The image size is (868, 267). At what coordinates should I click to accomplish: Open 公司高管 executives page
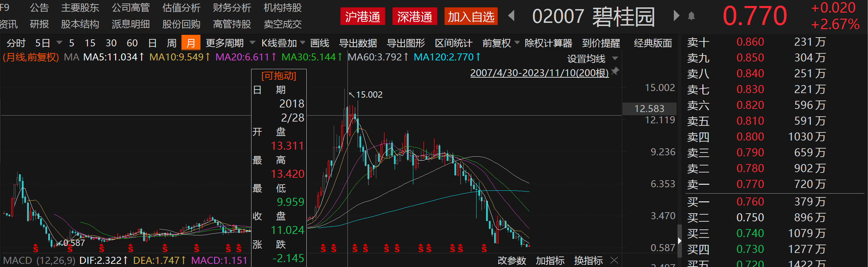[130, 7]
